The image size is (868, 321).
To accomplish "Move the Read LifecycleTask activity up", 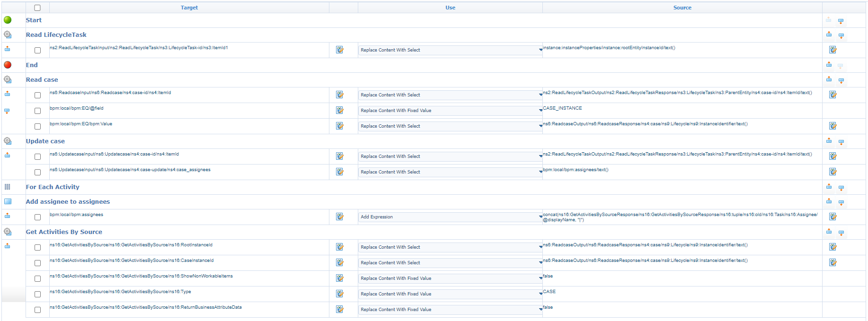I will click(x=829, y=34).
